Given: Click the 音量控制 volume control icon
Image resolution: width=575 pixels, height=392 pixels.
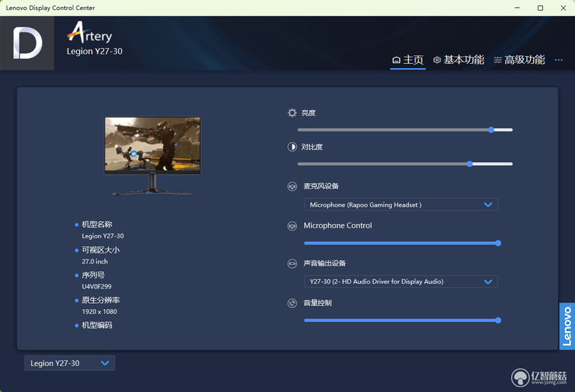Looking at the screenshot, I should coord(292,303).
